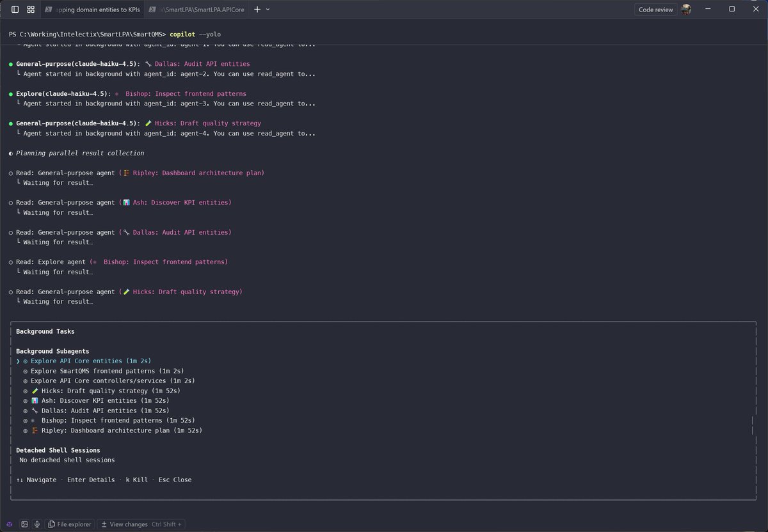
Task: Click the Copilot icon in bottom bar
Action: [x=10, y=524]
